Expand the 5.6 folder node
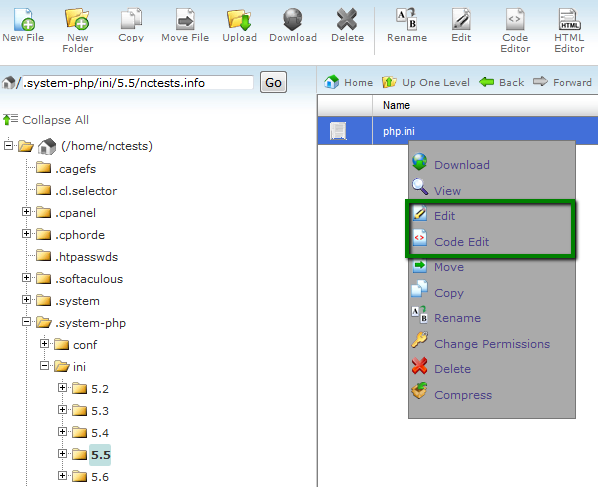This screenshot has height=487, width=598. click(x=63, y=476)
